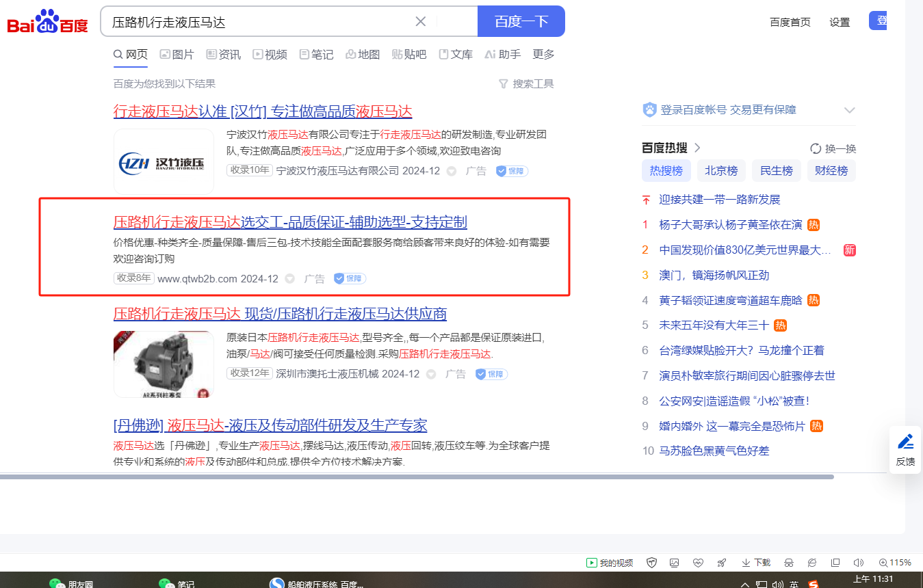
Task: Open hot search 演员朴敏宰旅行期间因心脏骤停去世
Action: 747,376
